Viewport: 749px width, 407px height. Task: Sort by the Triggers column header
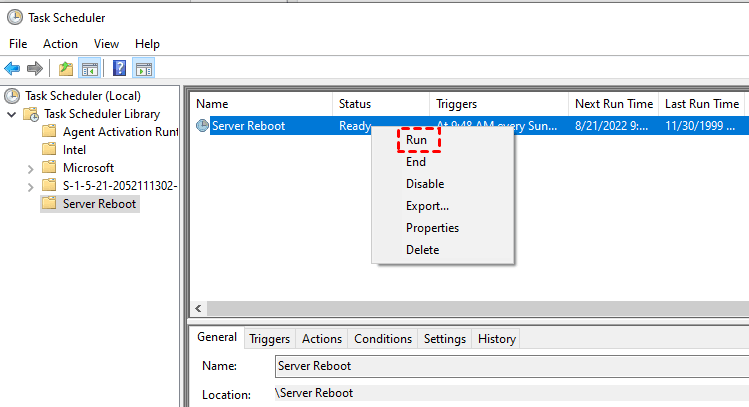499,104
